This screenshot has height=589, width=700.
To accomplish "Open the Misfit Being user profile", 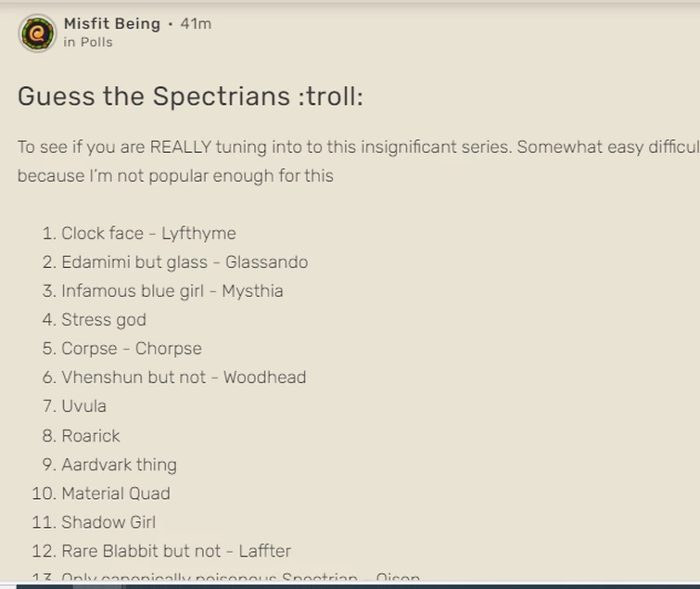I will [111, 23].
